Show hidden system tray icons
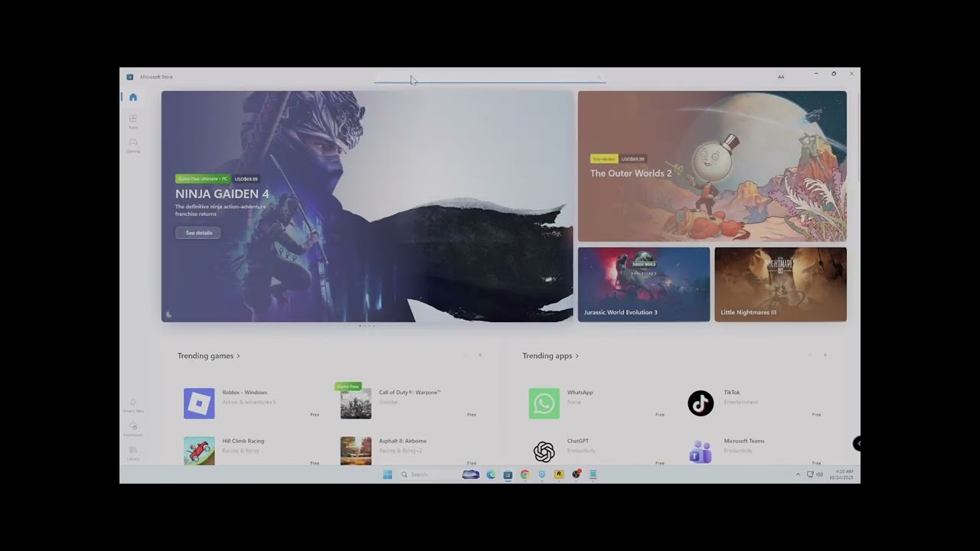Screen dimensions: 980x551 tap(798, 474)
